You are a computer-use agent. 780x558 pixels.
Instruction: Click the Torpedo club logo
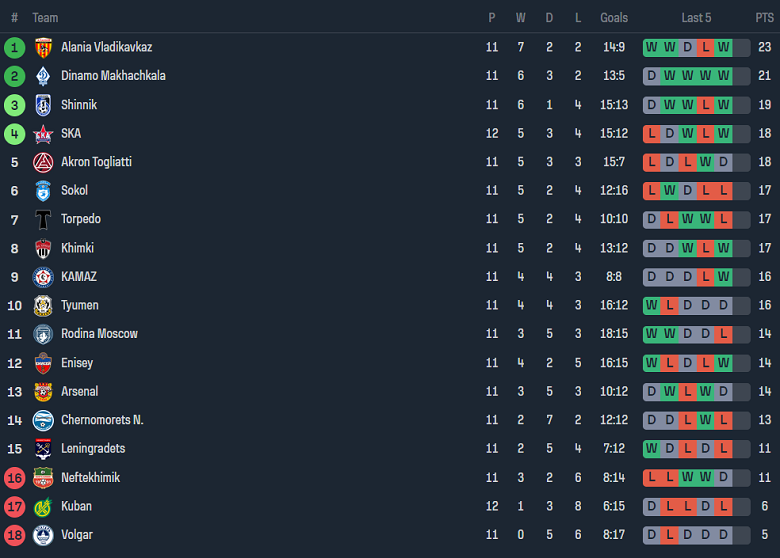point(43,219)
